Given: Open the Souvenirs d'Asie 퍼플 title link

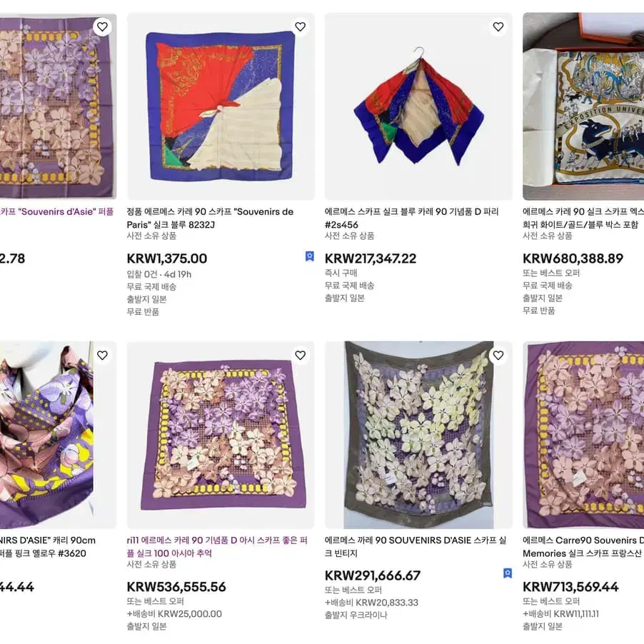Looking at the screenshot, I should 56,211.
